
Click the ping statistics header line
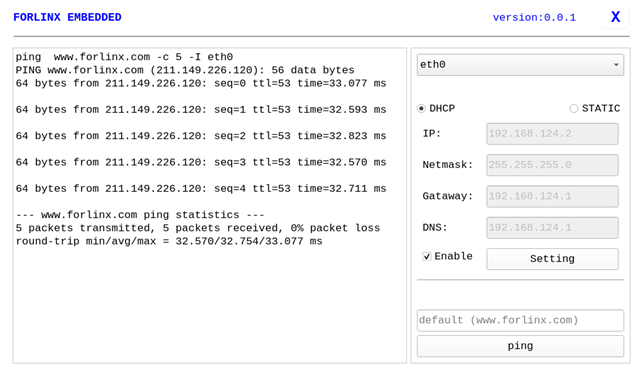140,214
